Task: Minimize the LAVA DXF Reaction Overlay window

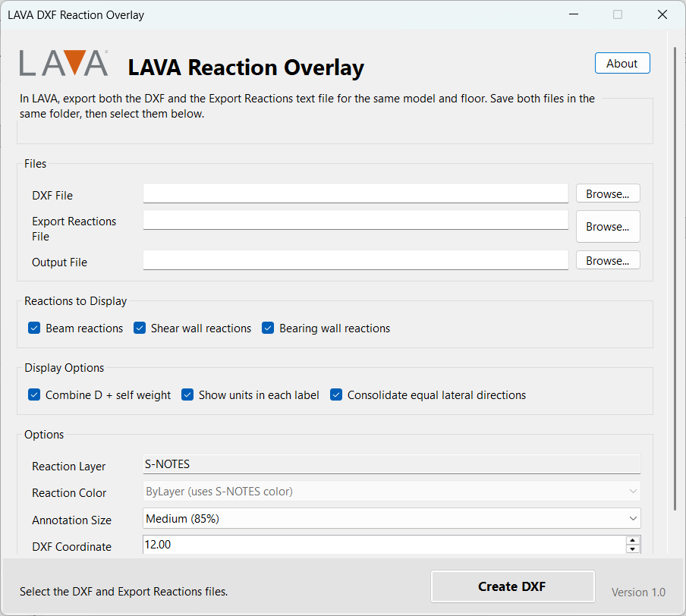Action: 574,14
